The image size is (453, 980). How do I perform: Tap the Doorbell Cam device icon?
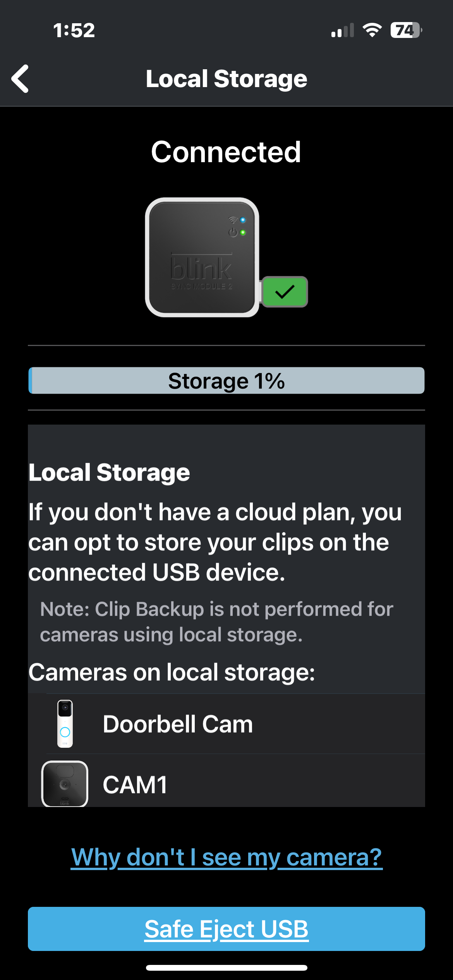(65, 723)
